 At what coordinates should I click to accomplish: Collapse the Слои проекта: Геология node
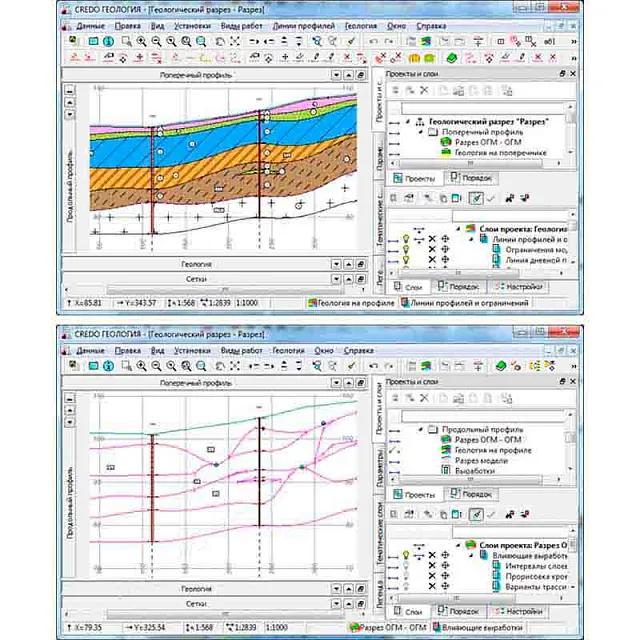pos(458,228)
